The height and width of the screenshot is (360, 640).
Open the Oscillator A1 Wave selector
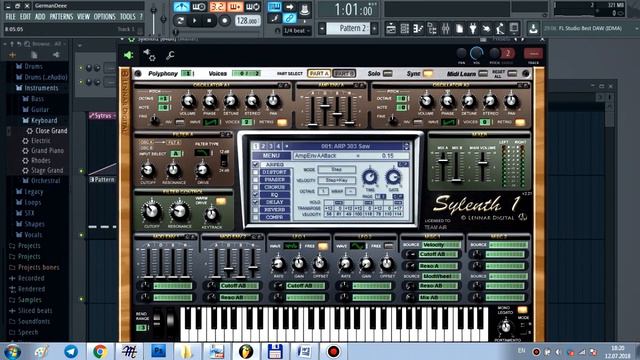point(211,122)
